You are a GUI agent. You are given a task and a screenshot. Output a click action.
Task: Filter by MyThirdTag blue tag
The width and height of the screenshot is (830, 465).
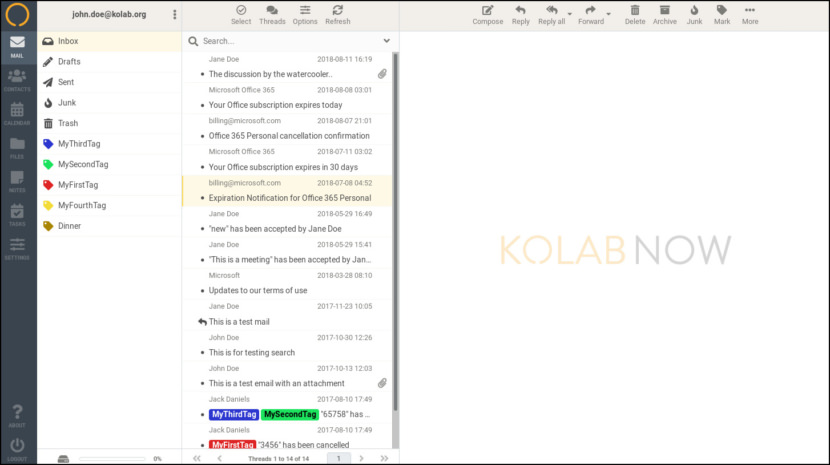tap(110, 144)
